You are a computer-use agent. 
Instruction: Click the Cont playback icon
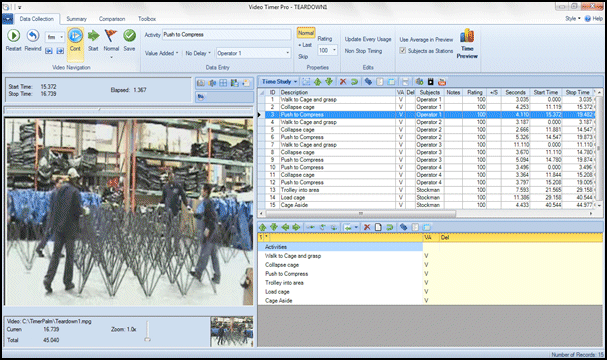(75, 36)
